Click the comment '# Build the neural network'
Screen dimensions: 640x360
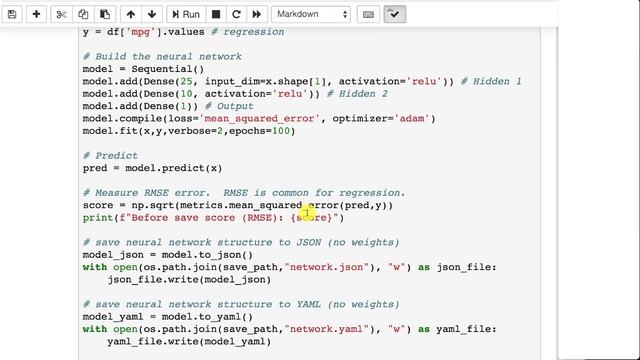point(162,56)
